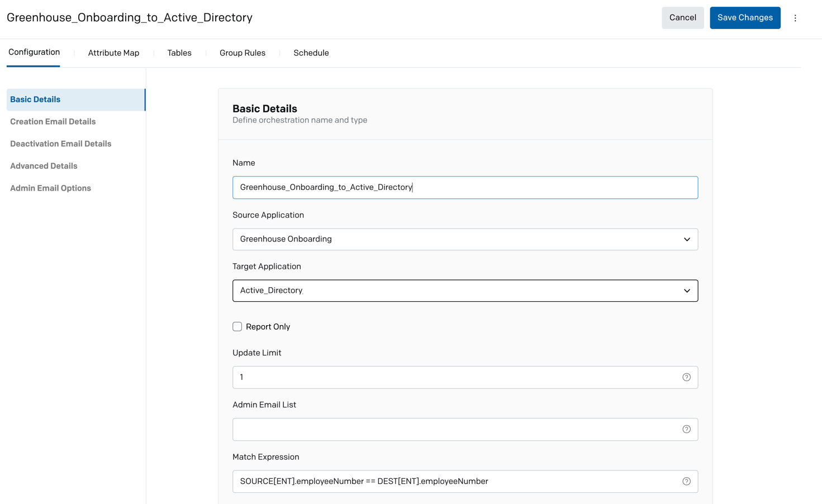822x504 pixels.
Task: Click the "Define orchestration name and type" subtitle
Action: point(300,120)
